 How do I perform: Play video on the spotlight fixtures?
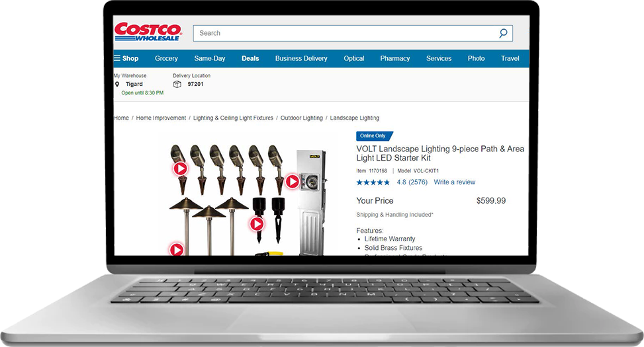tap(180, 169)
